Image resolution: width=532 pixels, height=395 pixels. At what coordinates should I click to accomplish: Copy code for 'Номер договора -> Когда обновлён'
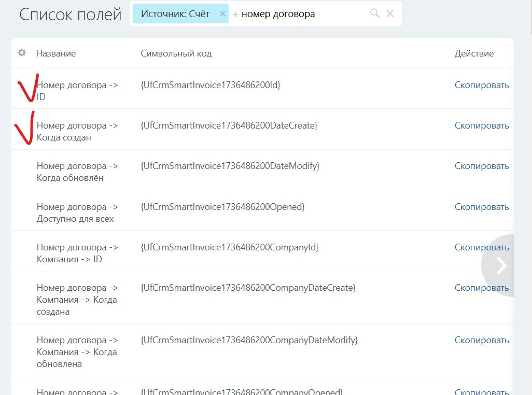(482, 166)
